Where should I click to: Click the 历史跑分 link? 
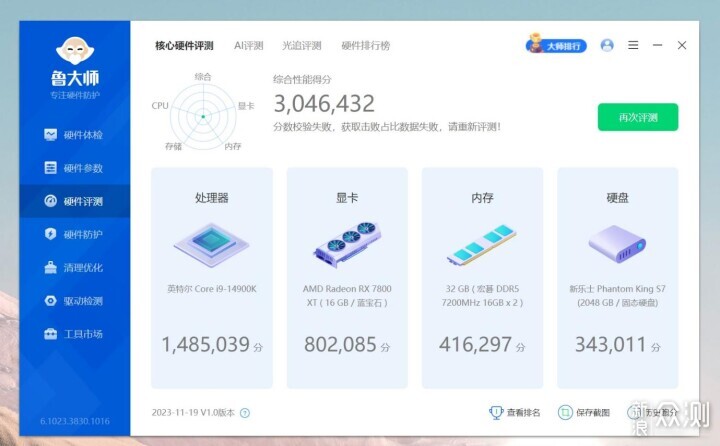click(x=661, y=412)
